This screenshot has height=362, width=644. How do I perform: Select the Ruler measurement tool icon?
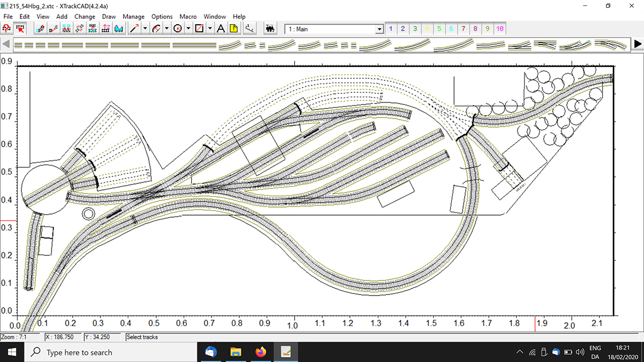point(251,29)
